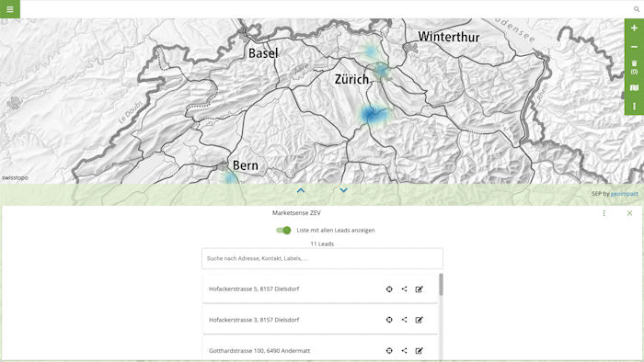This screenshot has height=362, width=644.
Task: Click the 11 Leads count text
Action: point(322,243)
